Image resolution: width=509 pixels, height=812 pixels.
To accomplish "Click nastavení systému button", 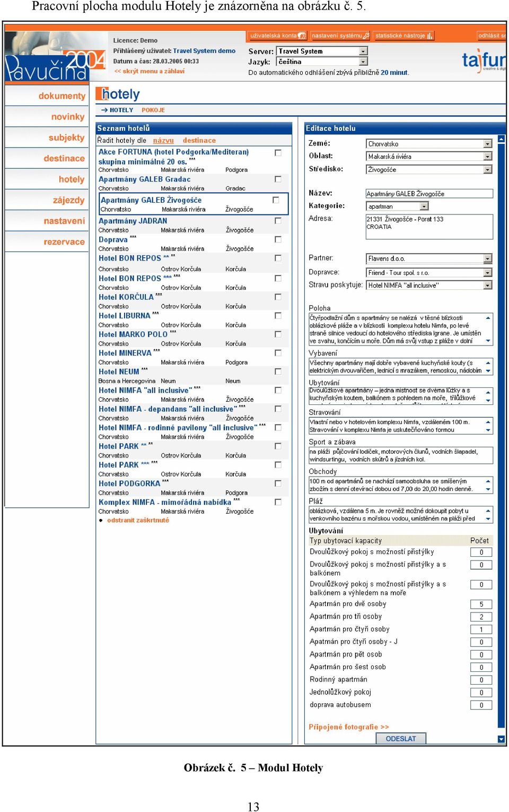I will coord(340,36).
